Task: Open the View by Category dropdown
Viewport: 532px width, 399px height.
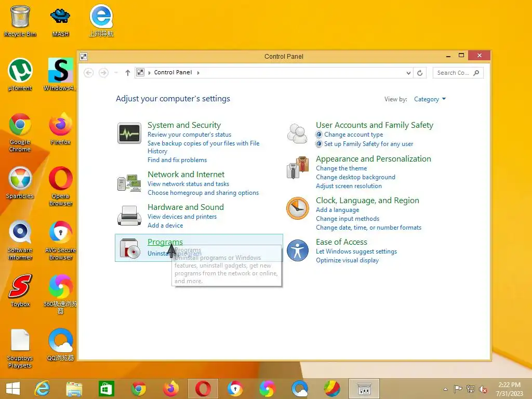Action: [x=430, y=99]
